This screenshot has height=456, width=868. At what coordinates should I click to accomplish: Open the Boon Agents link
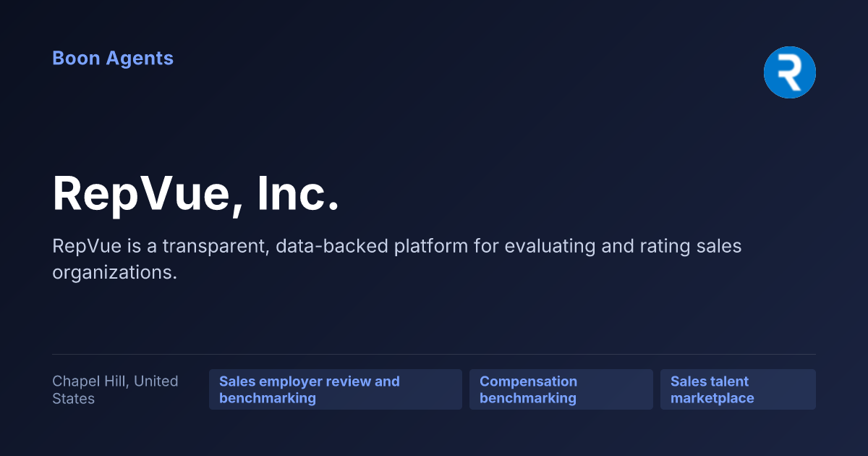click(113, 59)
